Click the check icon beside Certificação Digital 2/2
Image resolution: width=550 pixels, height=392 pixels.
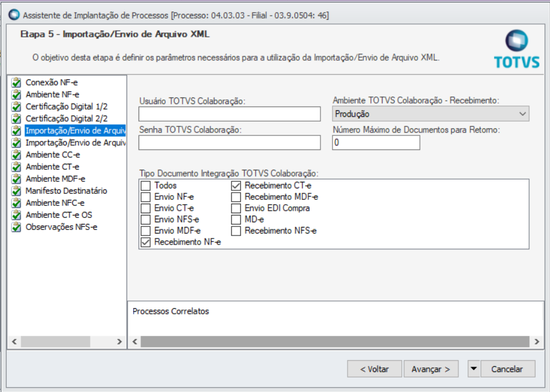16,119
